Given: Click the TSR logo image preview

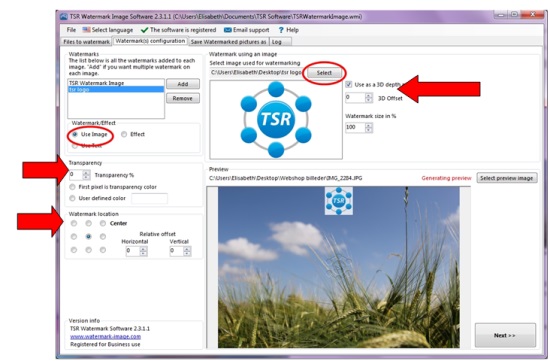Looking at the screenshot, I should coord(276,120).
